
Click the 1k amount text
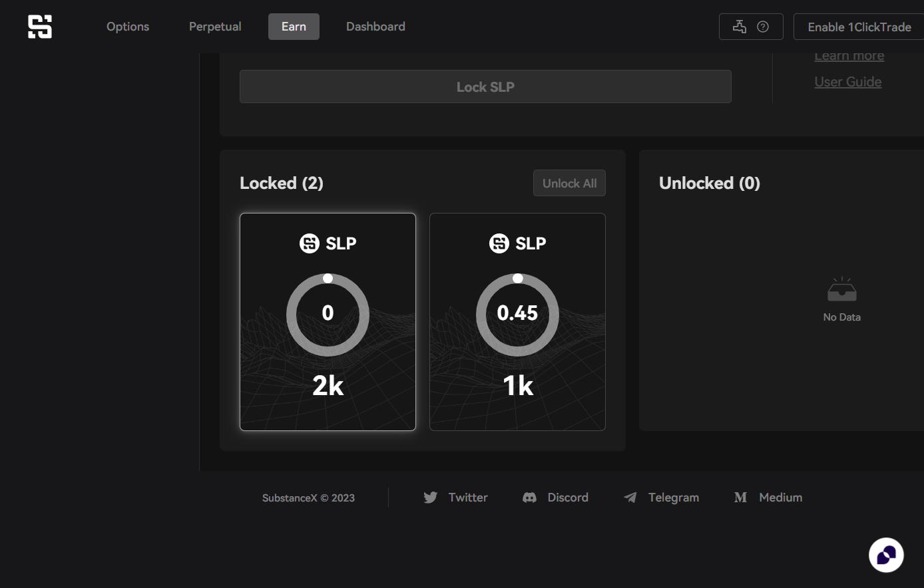point(518,386)
